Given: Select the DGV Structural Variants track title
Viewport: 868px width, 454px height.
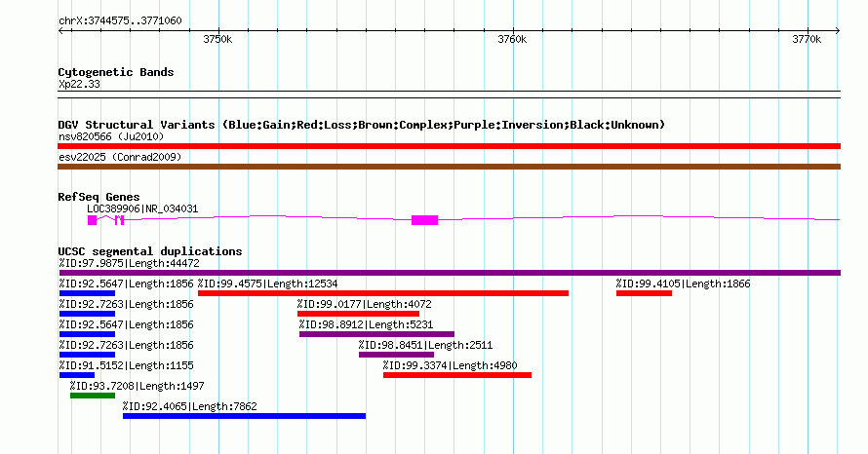Looking at the screenshot, I should tap(362, 125).
